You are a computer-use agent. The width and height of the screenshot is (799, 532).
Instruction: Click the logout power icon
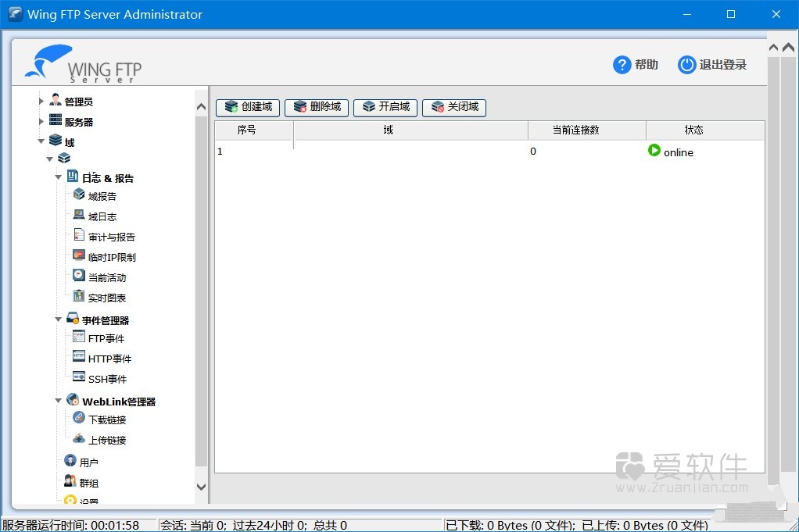coord(686,65)
